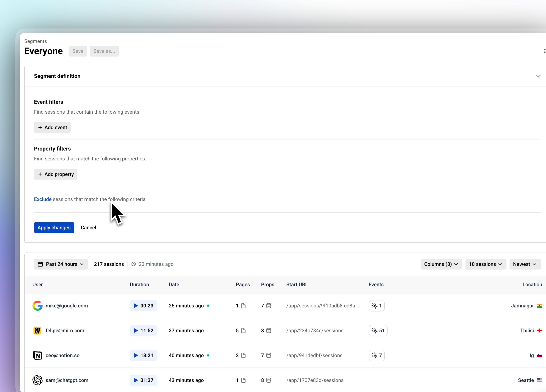Play the 01:37 session recording
This screenshot has width=546, height=392.
(x=143, y=380)
